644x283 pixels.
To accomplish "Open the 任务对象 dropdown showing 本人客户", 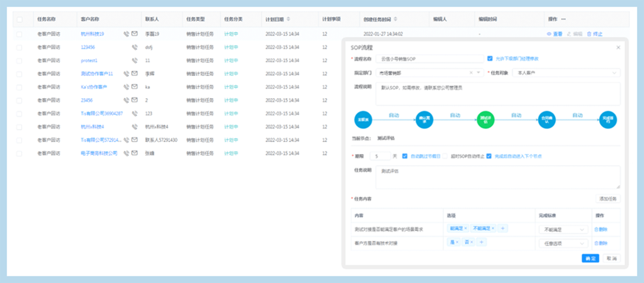I will click(566, 73).
